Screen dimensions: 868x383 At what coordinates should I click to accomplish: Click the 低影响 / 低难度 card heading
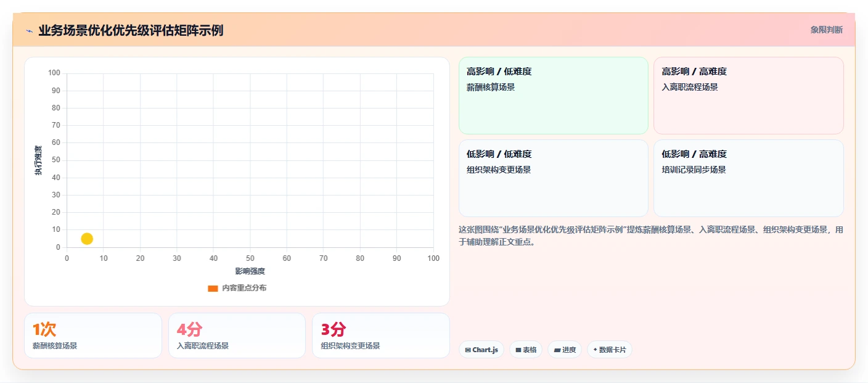pos(499,154)
